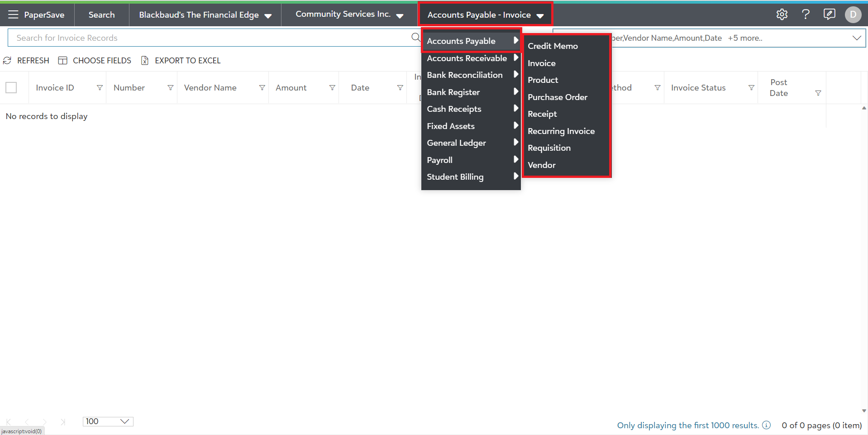
Task: Expand the search fields dropdown chevron
Action: [x=856, y=38]
